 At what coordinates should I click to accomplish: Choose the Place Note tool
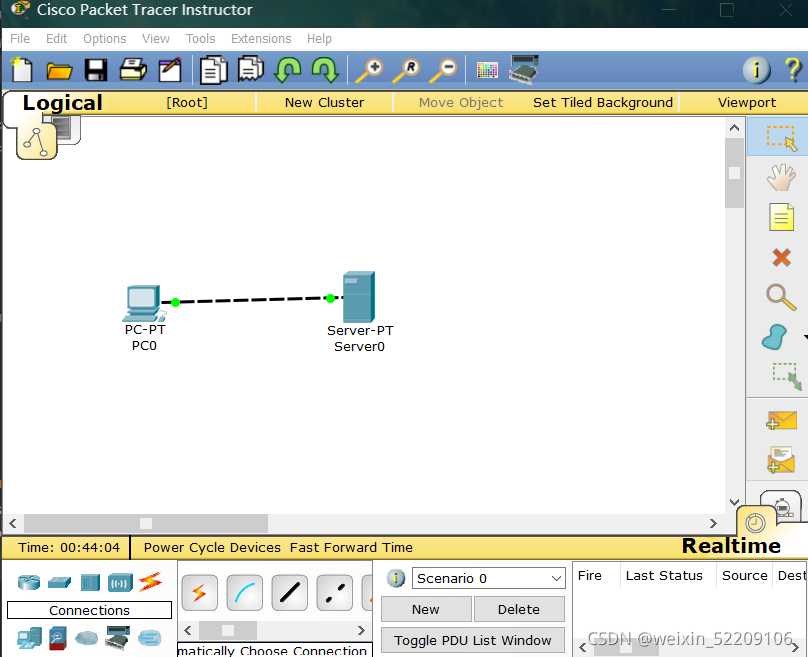click(781, 217)
